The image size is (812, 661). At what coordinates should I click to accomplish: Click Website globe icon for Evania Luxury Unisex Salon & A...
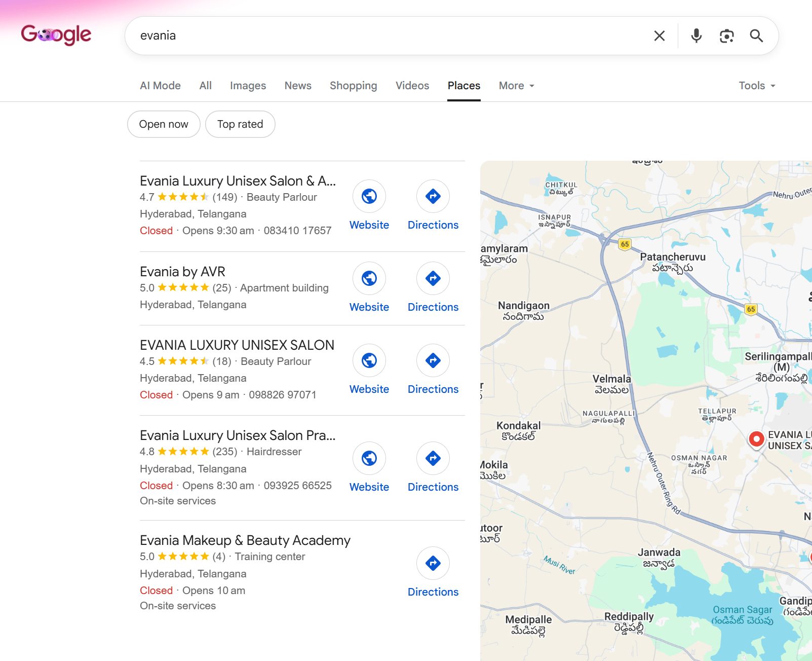click(x=369, y=196)
